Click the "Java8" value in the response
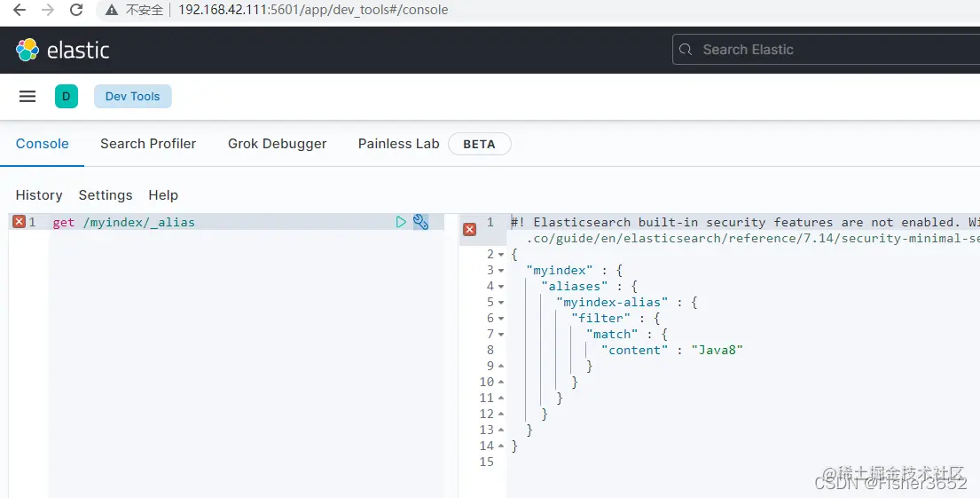 (717, 351)
